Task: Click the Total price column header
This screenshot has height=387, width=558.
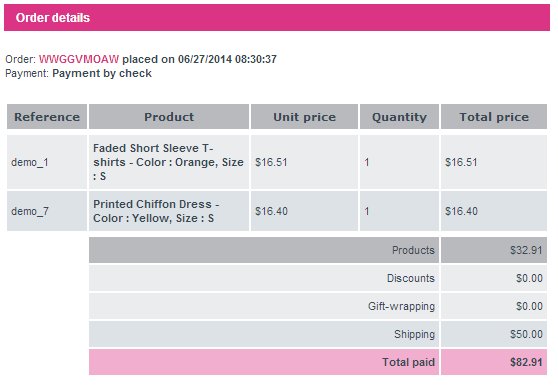Action: 494,117
